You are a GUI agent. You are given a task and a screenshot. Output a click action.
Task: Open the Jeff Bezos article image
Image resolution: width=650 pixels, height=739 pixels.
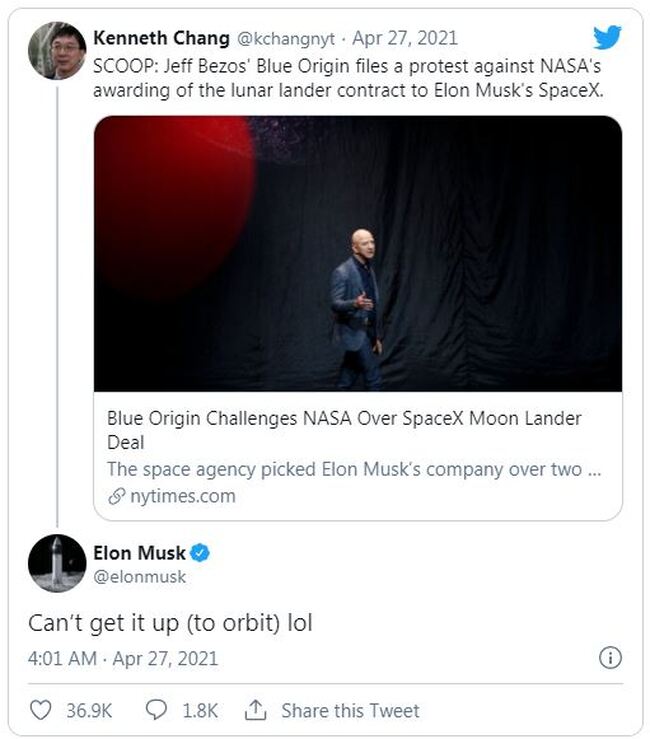click(358, 254)
